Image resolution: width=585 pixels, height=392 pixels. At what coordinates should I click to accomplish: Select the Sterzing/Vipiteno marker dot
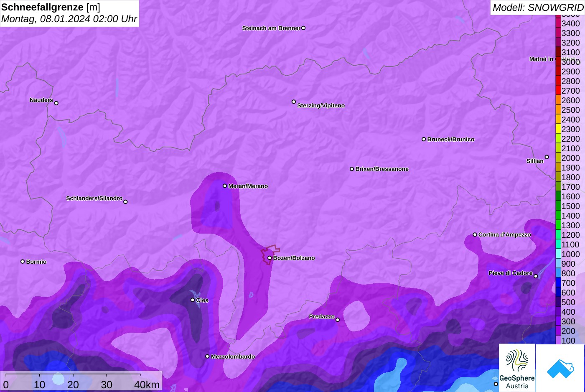[294, 102]
